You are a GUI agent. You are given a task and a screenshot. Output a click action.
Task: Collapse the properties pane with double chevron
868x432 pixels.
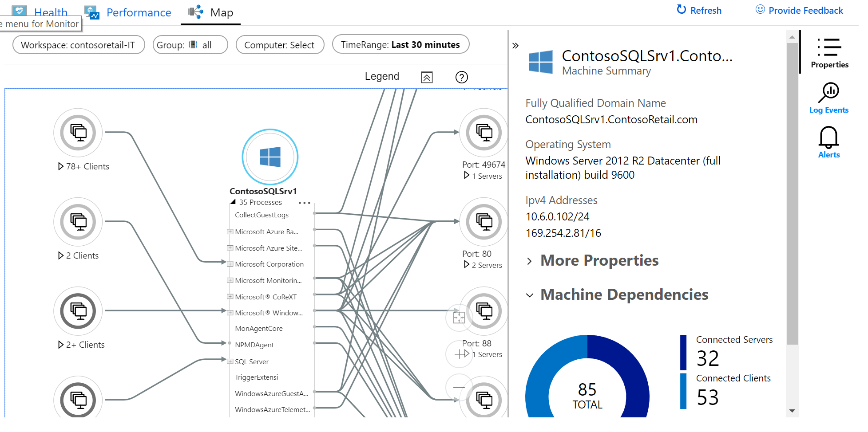click(x=515, y=46)
